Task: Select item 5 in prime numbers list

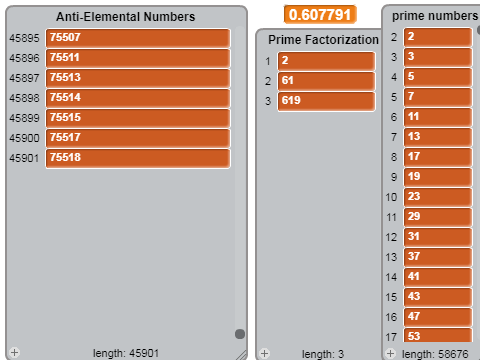Action: pos(438,77)
